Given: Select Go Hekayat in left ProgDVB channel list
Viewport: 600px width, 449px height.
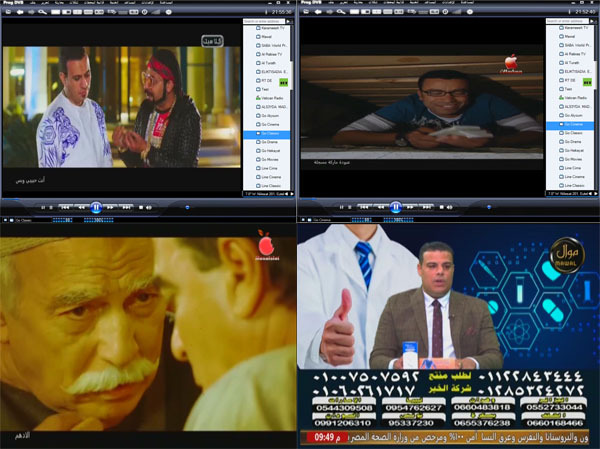Looking at the screenshot, I should point(268,151).
